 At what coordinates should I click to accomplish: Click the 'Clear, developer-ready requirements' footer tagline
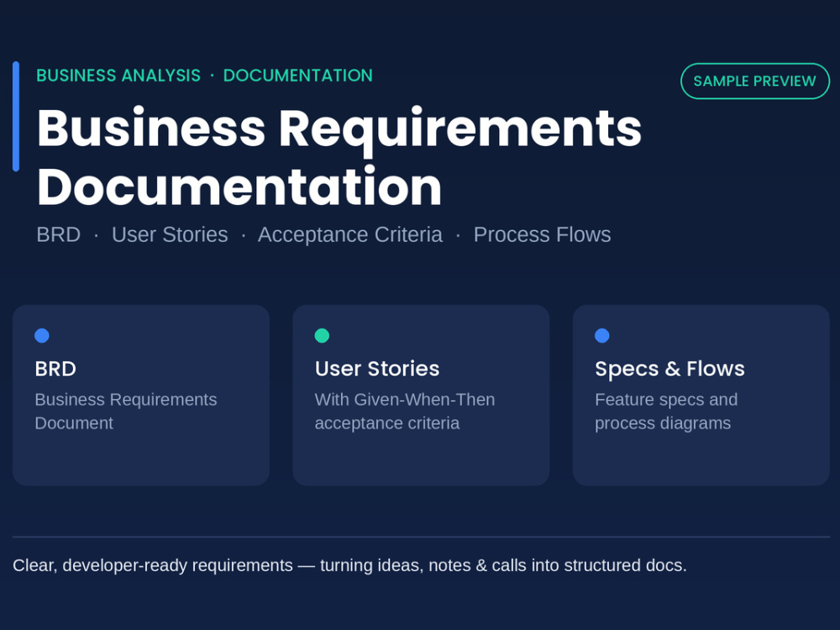tap(349, 565)
